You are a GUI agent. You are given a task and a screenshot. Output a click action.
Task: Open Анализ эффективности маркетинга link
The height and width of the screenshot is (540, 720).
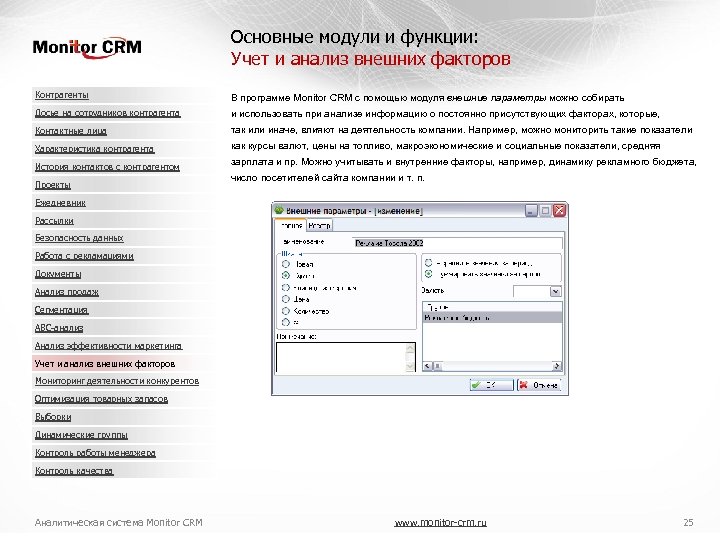click(108, 346)
